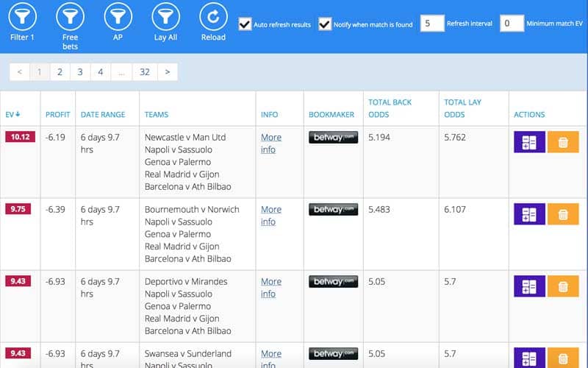588x368 pixels.
Task: Select page 3 in pagination
Action: (x=80, y=71)
